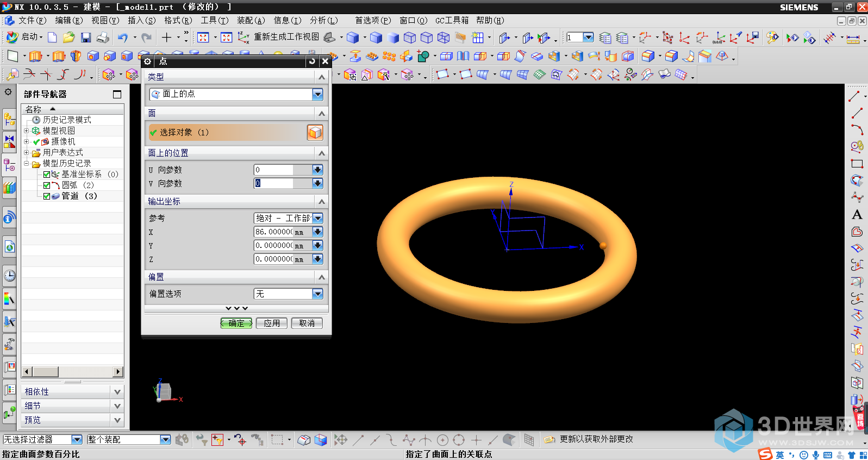Screen dimensions: 868x460
Task: Click the Text 'A' tool in right toolbar
Action: tap(857, 215)
